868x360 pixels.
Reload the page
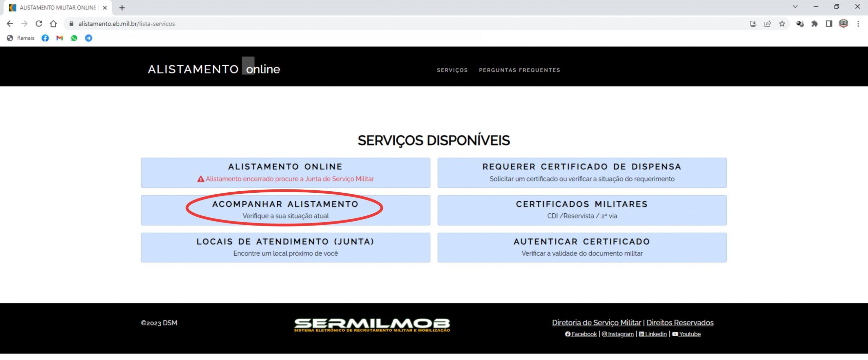pos(39,24)
